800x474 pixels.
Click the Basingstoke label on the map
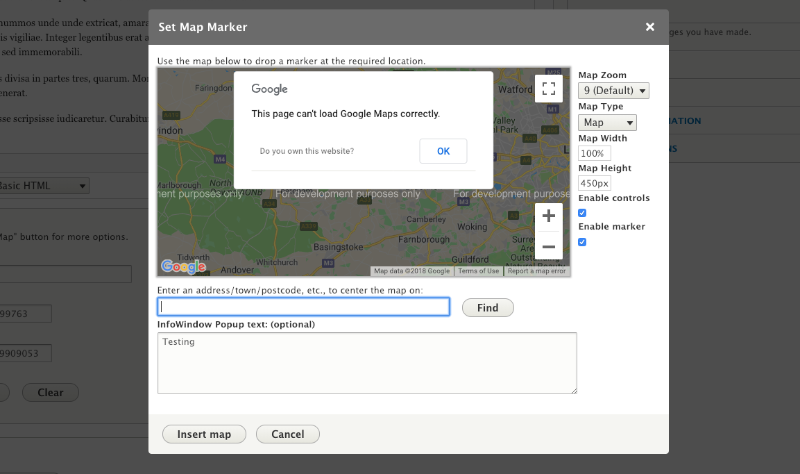338,247
